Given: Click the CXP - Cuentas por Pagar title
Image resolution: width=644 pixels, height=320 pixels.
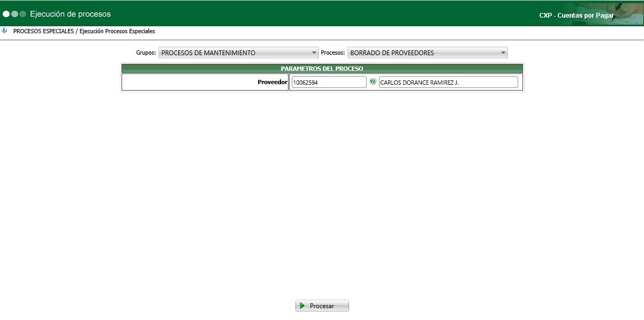Looking at the screenshot, I should [x=577, y=16].
